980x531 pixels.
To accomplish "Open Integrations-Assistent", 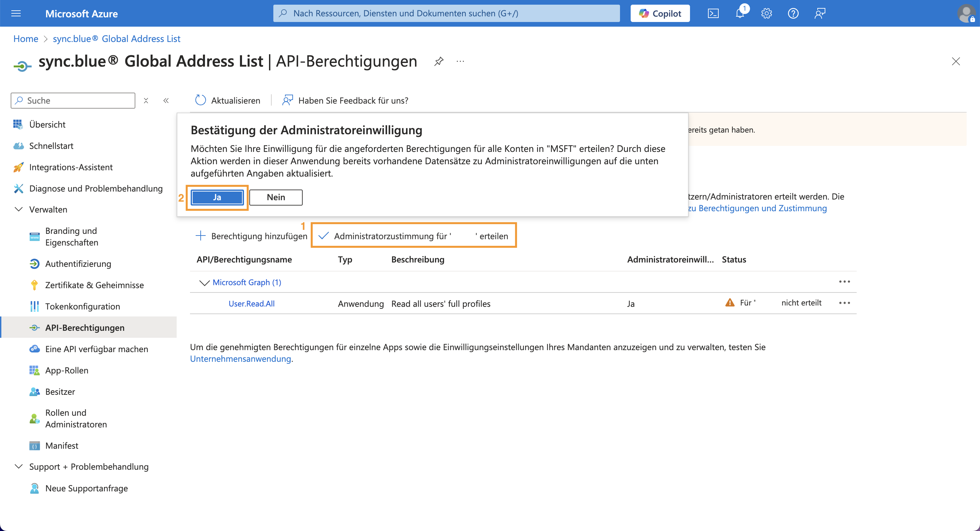I will click(71, 167).
